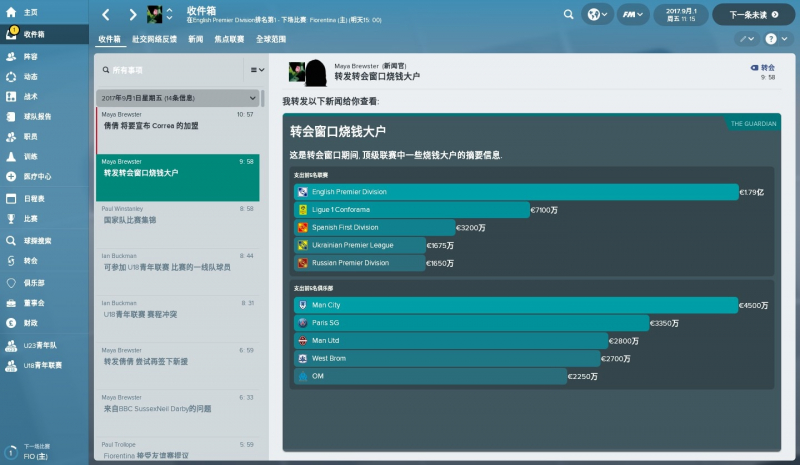800x465 pixels.
Task: Navigate forward with the right arrow
Action: pyautogui.click(x=132, y=15)
